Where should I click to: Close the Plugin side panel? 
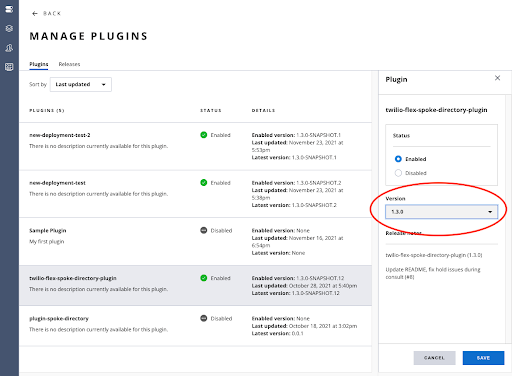point(497,78)
